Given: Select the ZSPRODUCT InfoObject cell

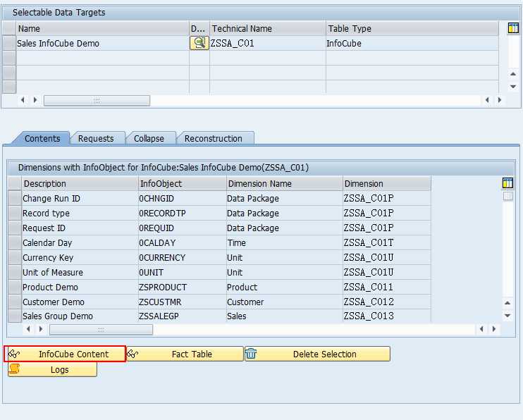Looking at the screenshot, I should 182,287.
